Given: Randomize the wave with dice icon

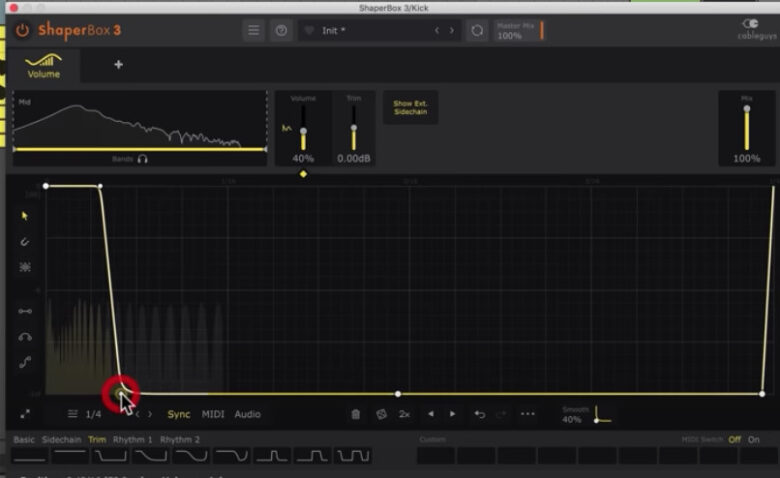Looking at the screenshot, I should pos(381,414).
